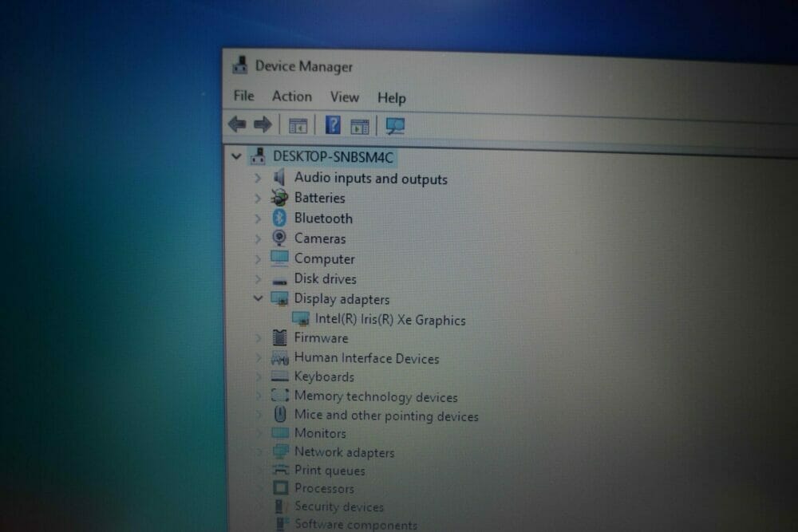Expand the Bluetooth category chevron
This screenshot has height=532, width=798.
click(x=258, y=219)
